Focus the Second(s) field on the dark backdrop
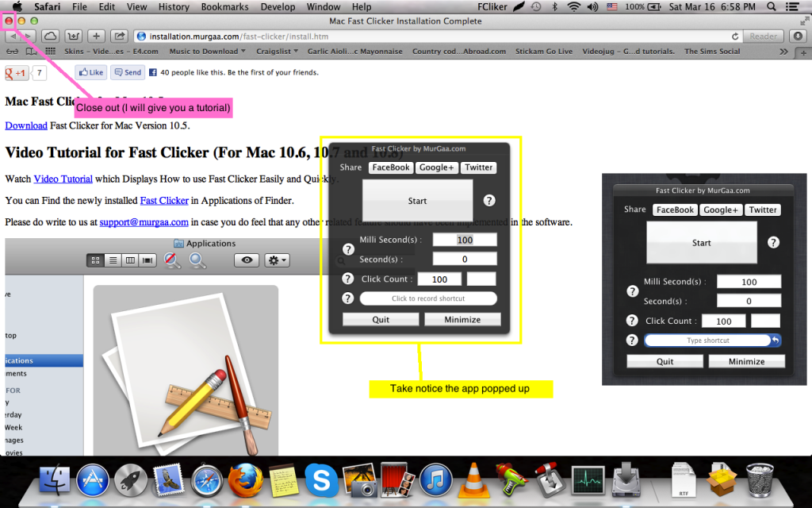The width and height of the screenshot is (812, 508). [749, 301]
